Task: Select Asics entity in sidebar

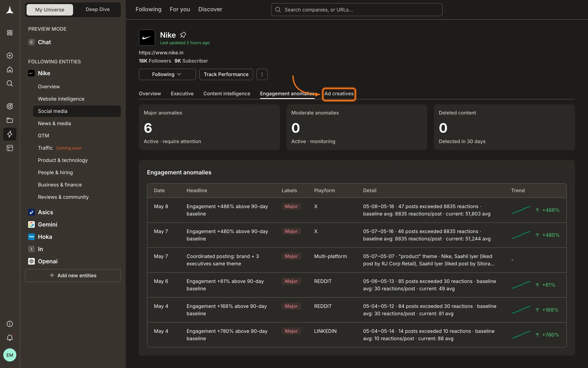Action: [x=46, y=212]
